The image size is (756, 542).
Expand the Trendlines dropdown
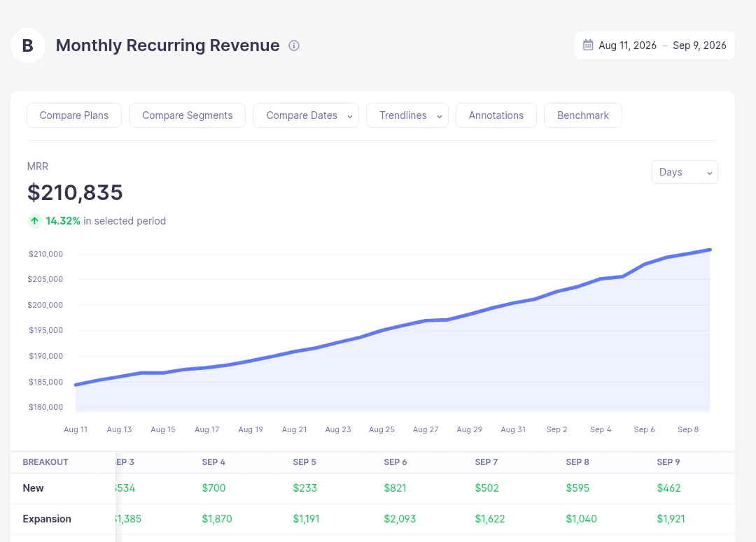(407, 115)
